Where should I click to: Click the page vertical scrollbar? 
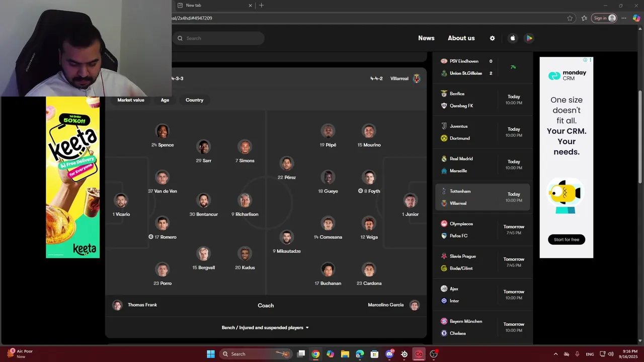(640, 136)
